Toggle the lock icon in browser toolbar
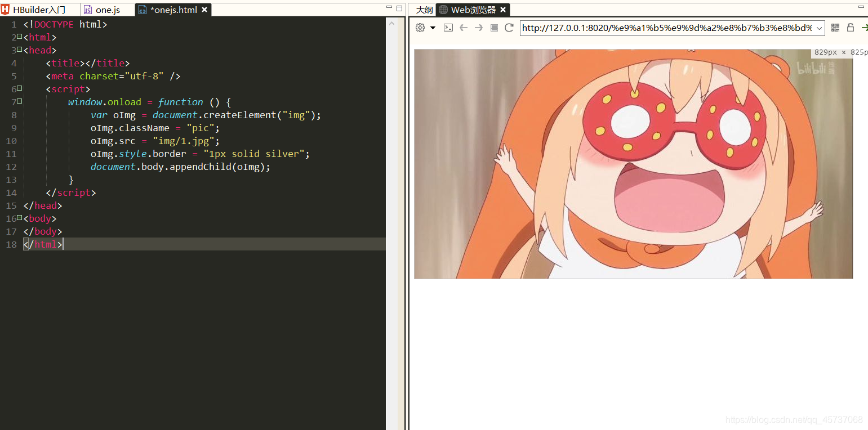 coord(851,28)
